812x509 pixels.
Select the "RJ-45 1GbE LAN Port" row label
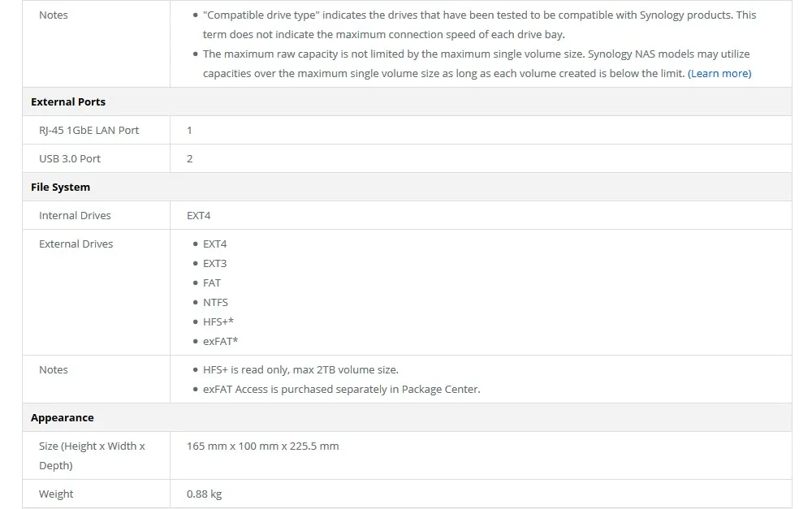pos(89,131)
